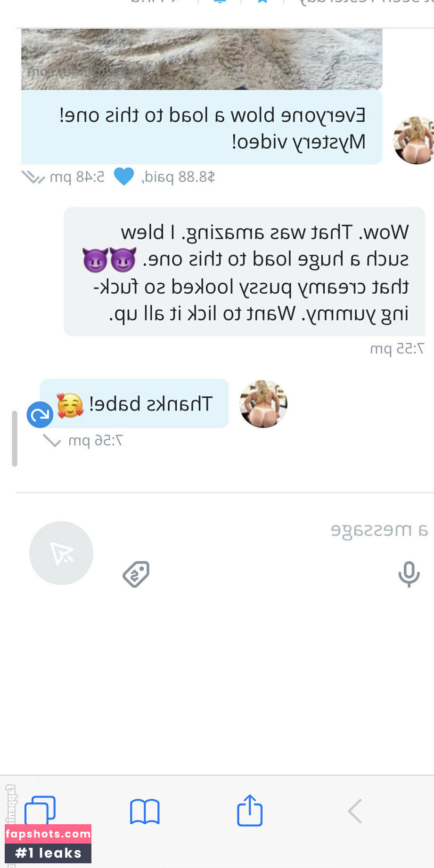Screen dimensions: 434x868
Task: Open the price tag icon in composer
Action: pos(136,574)
